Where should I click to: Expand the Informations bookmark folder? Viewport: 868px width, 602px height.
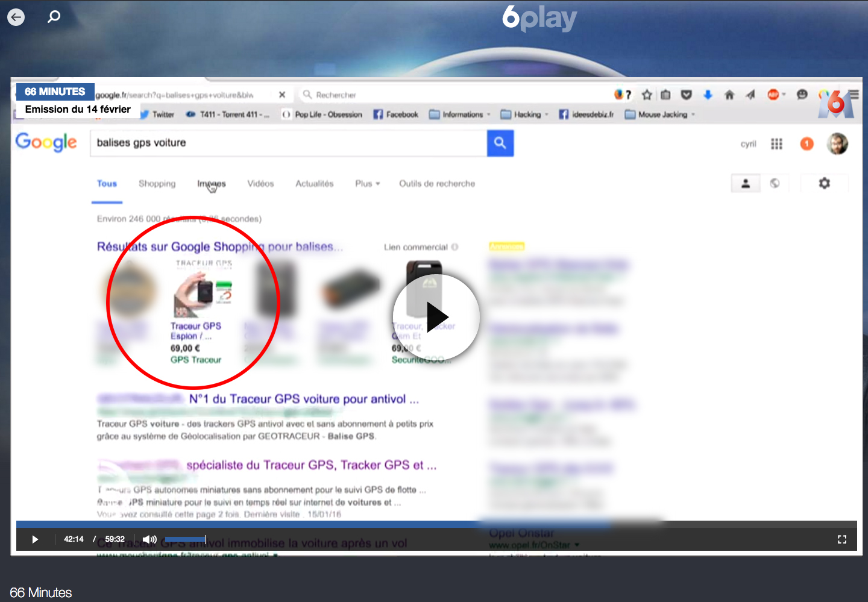(x=460, y=114)
